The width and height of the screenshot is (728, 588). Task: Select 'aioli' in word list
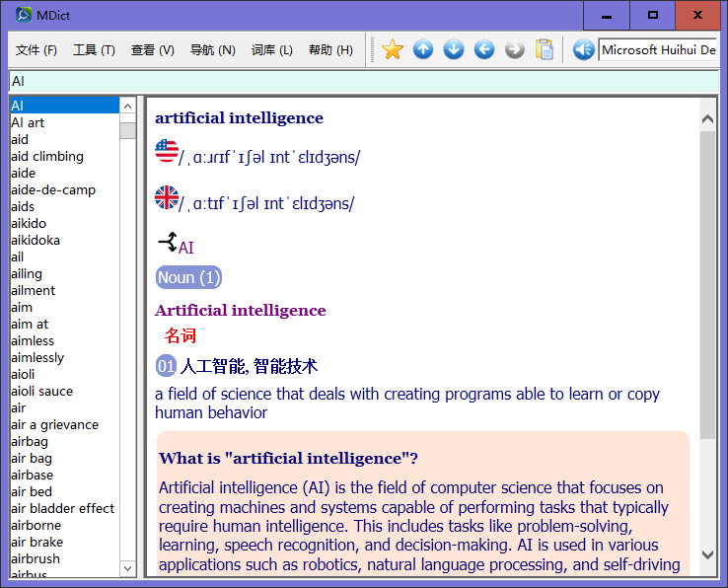[x=64, y=374]
